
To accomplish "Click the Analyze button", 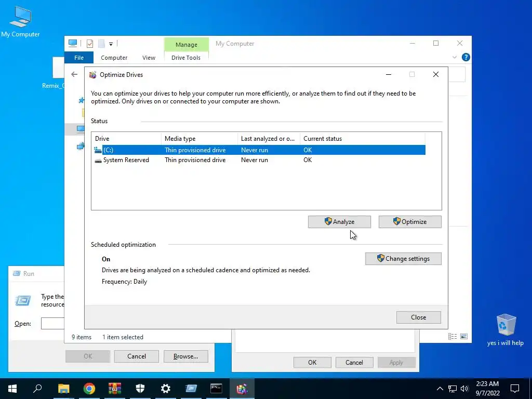I will [339, 222].
